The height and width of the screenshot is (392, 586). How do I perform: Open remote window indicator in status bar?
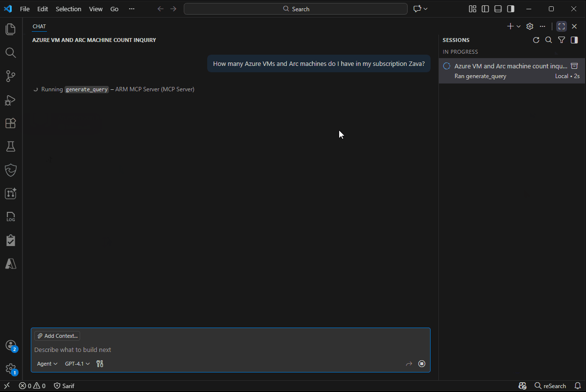pos(7,386)
